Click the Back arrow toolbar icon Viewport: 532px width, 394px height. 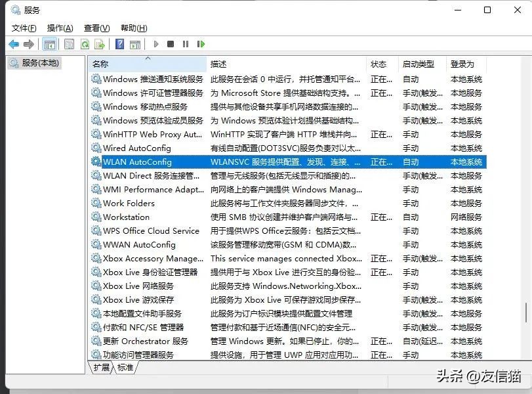14,44
